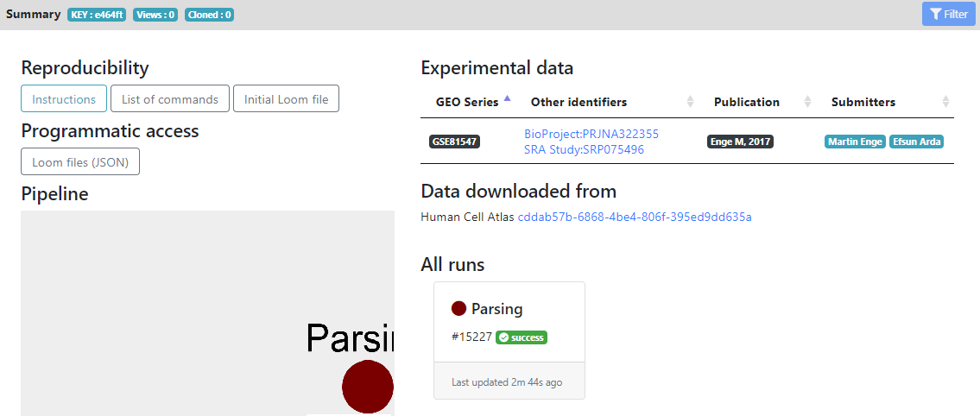Select the Efsun Arda submitter tag

pos(917,142)
